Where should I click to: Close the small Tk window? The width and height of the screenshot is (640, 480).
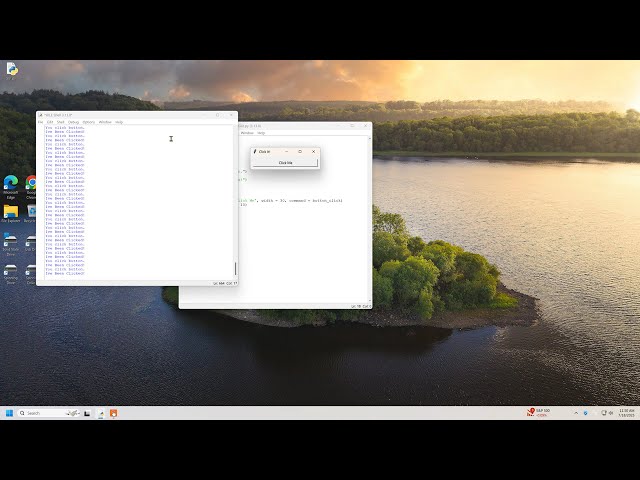(x=313, y=151)
